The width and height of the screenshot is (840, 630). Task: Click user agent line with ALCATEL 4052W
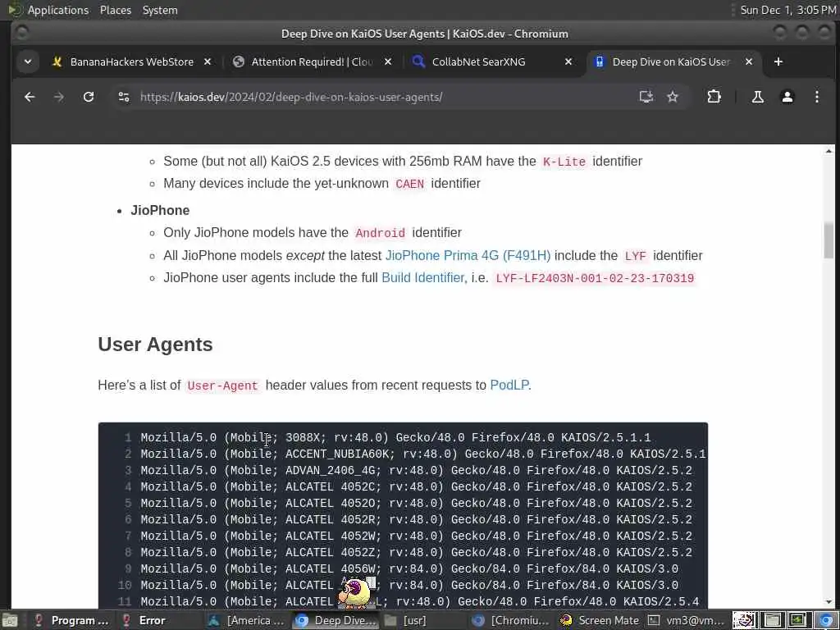click(416, 536)
